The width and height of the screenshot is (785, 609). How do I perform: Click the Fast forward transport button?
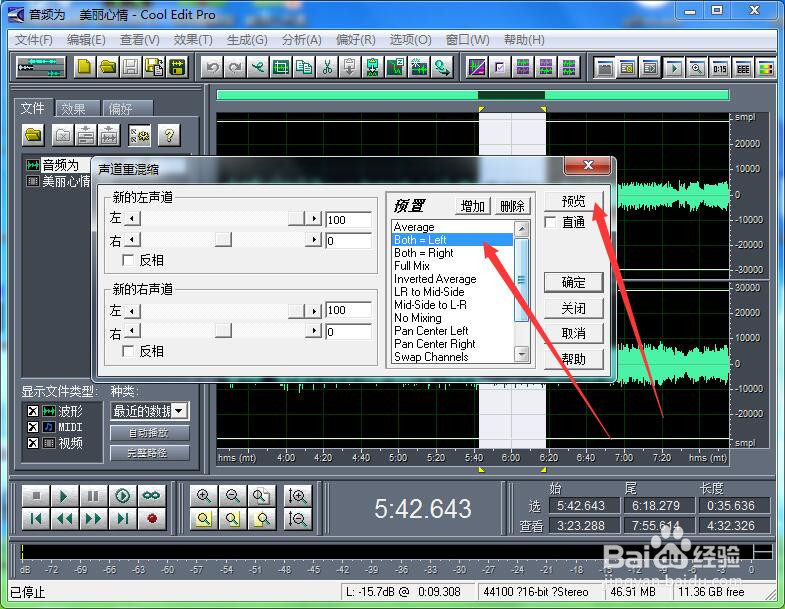[x=93, y=518]
